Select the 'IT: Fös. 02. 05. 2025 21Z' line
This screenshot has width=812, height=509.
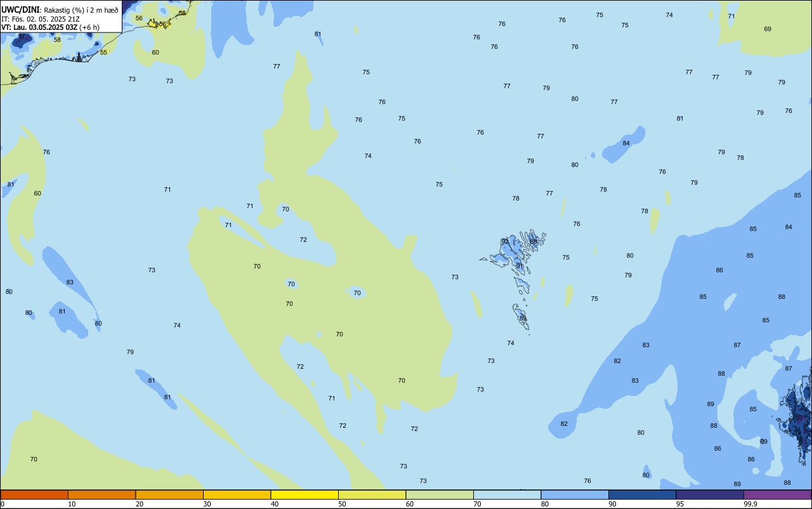[40, 19]
